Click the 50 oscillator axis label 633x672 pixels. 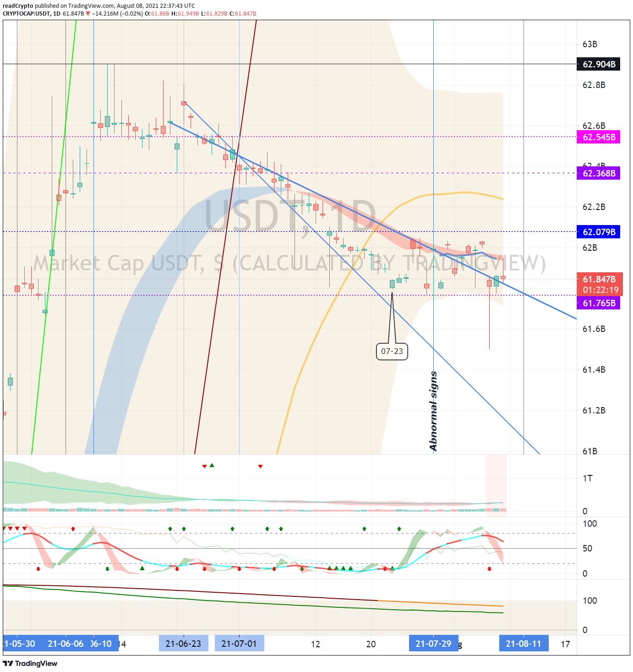(x=588, y=549)
